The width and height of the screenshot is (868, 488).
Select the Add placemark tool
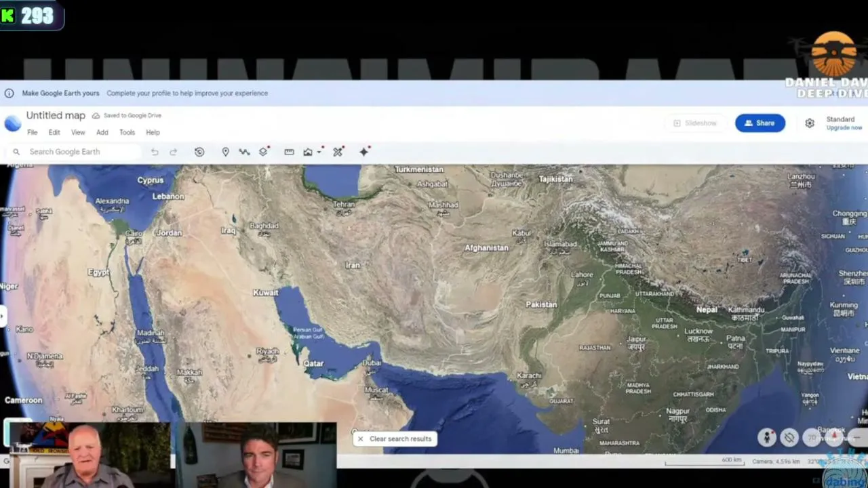pos(225,152)
